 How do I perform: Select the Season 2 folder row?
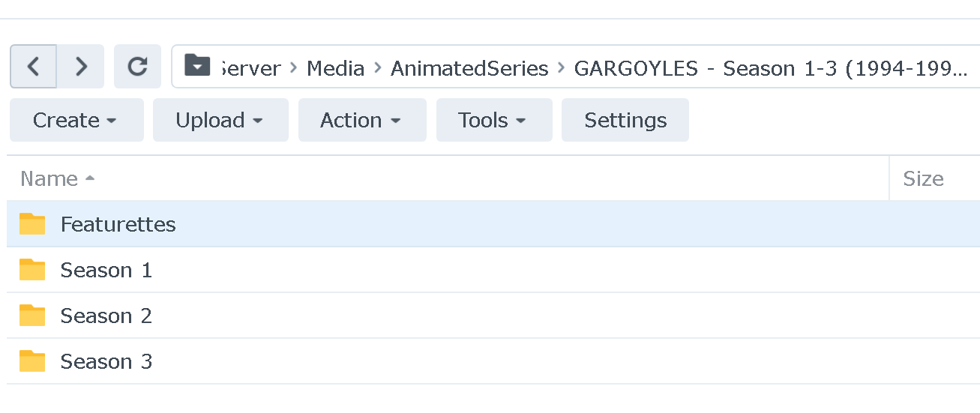point(450,316)
